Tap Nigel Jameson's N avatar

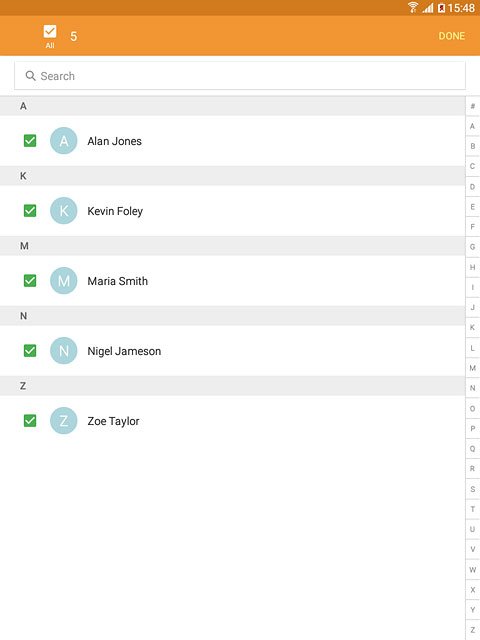(64, 351)
